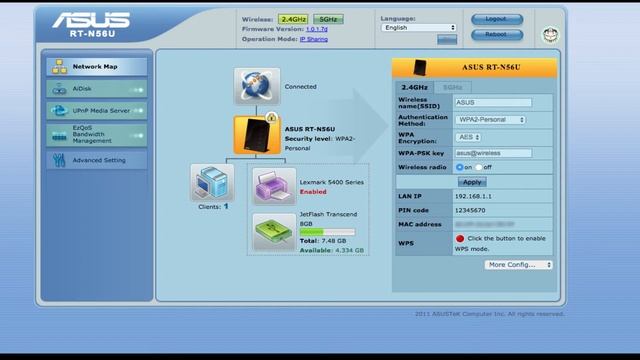Select the ASUS RT-N56U router icon
Image resolution: width=640 pixels, height=360 pixels.
click(x=257, y=135)
